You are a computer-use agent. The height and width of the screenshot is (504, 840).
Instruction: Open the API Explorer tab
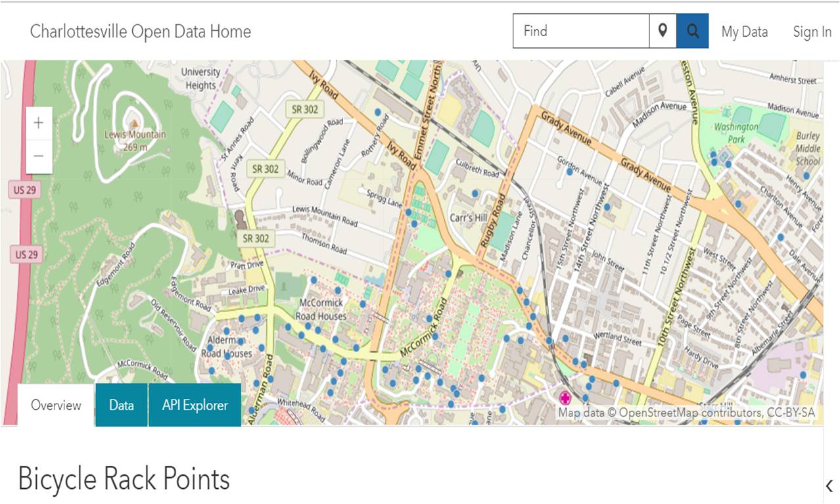click(195, 405)
